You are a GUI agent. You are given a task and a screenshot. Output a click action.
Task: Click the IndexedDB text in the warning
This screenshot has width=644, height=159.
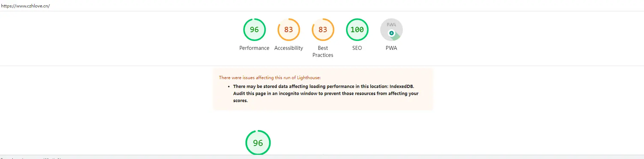401,87
